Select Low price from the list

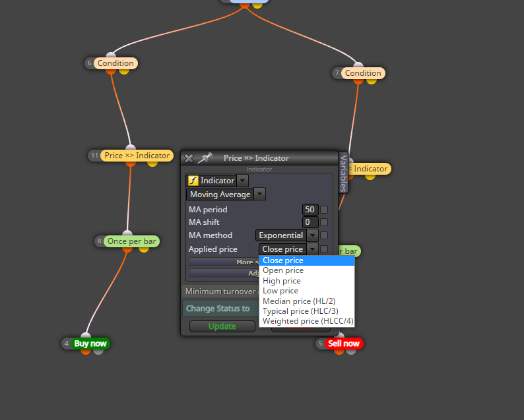(x=307, y=291)
